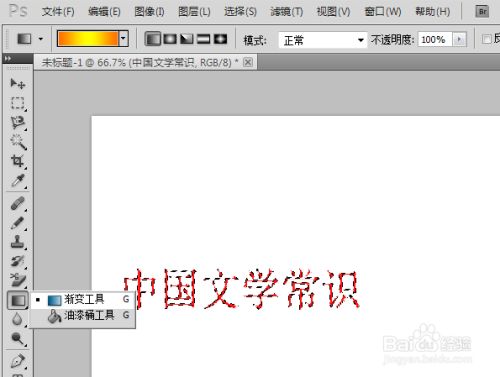Select the Eraser tool

(18, 280)
